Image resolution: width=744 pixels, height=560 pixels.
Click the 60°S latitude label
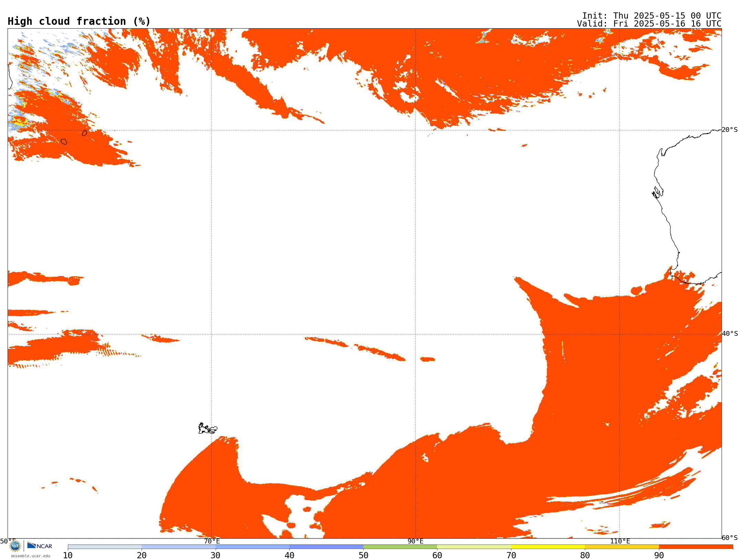coord(730,538)
